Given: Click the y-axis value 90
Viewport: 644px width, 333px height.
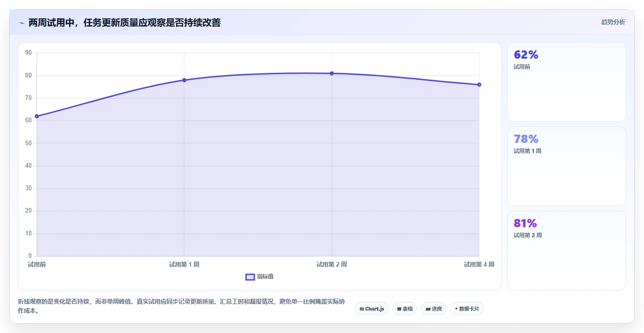Looking at the screenshot, I should click(28, 53).
